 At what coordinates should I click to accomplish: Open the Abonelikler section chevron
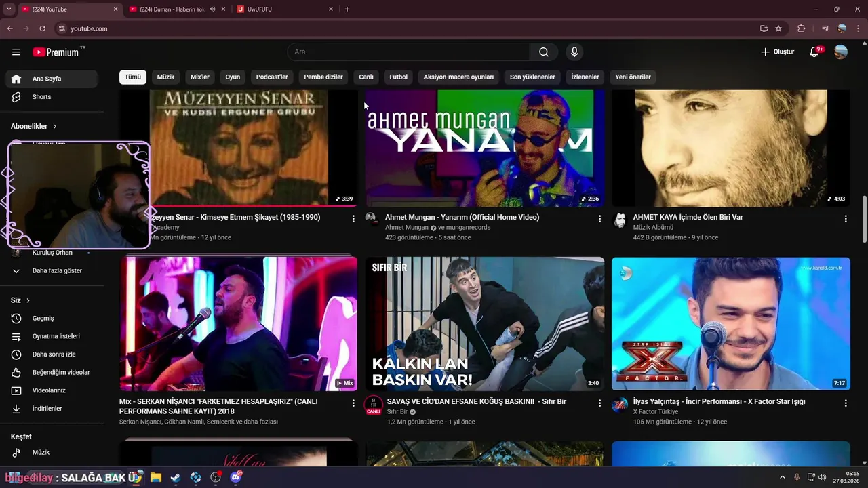click(x=55, y=127)
